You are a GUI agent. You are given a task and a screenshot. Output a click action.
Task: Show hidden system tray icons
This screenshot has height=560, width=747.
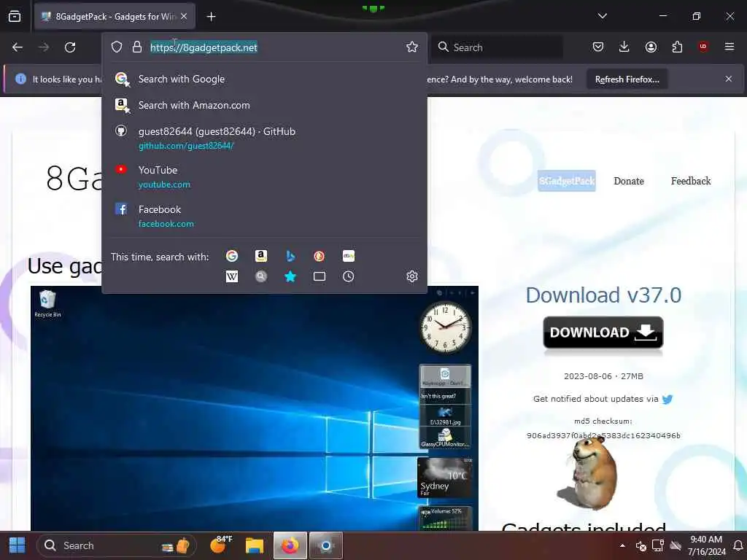point(622,545)
